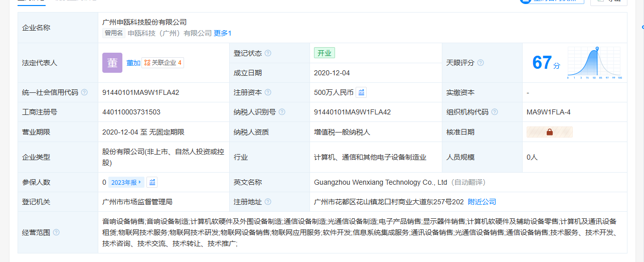Click the question mark next to 登记状态
The height and width of the screenshot is (262, 644).
pos(268,53)
